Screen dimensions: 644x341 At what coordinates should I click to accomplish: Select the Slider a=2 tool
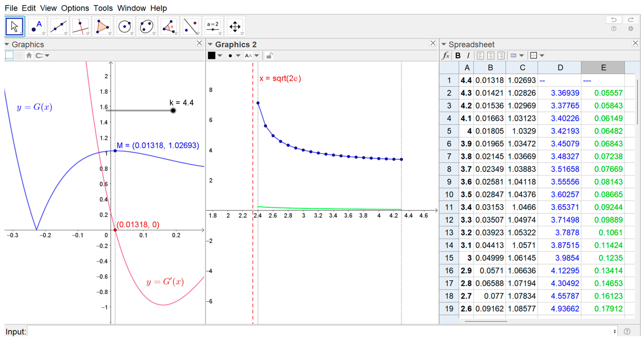pyautogui.click(x=213, y=26)
